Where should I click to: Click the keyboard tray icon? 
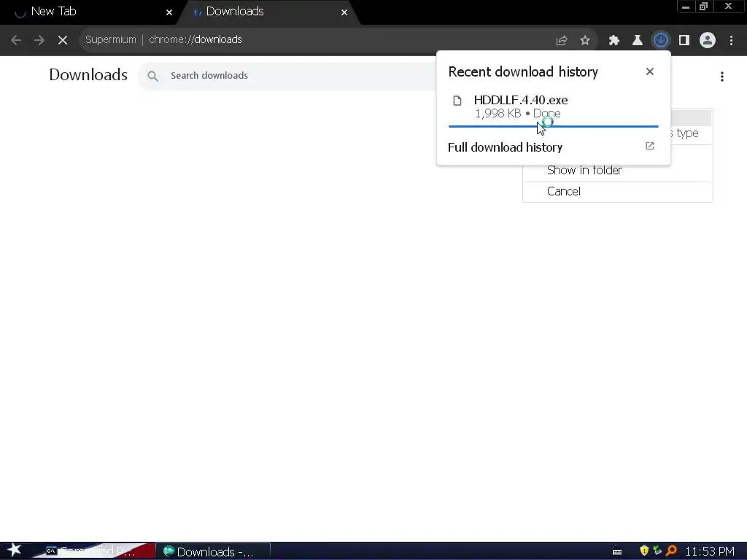pyautogui.click(x=617, y=552)
